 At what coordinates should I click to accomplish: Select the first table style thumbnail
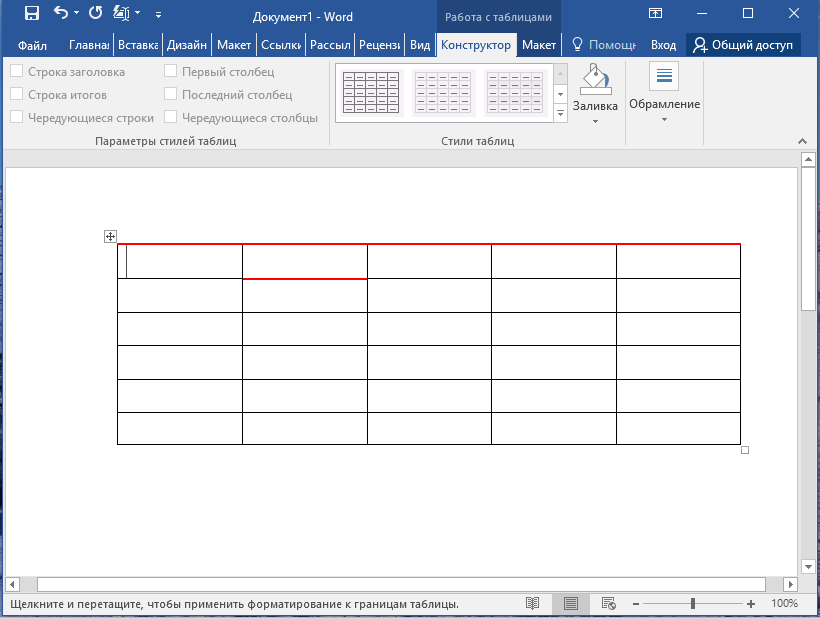pyautogui.click(x=370, y=93)
